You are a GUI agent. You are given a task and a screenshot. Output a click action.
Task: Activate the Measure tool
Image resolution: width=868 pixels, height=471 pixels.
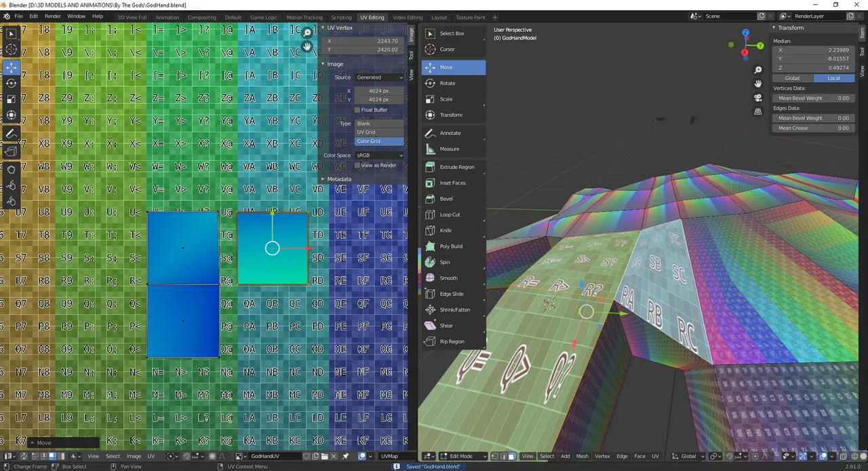453,149
